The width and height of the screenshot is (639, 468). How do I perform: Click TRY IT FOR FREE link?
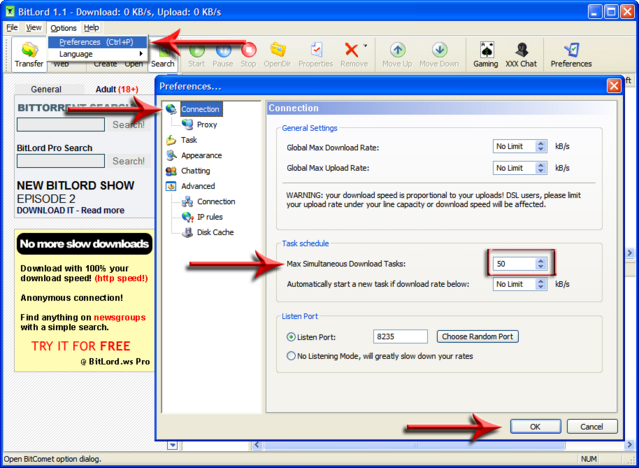coord(81,346)
